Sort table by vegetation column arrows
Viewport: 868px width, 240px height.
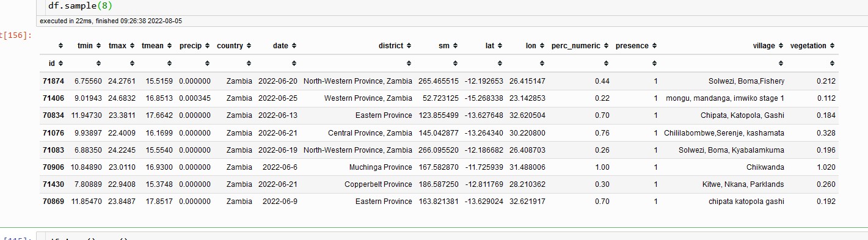pyautogui.click(x=831, y=46)
